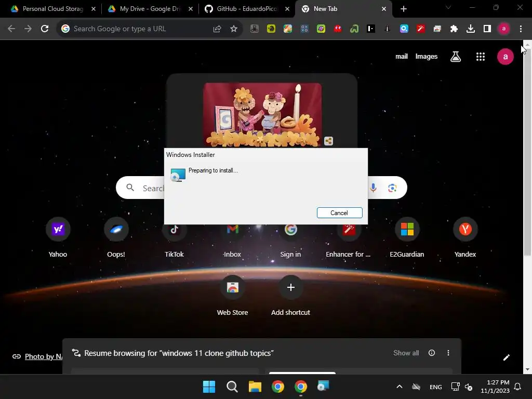Select the New Tab tab

click(x=344, y=9)
